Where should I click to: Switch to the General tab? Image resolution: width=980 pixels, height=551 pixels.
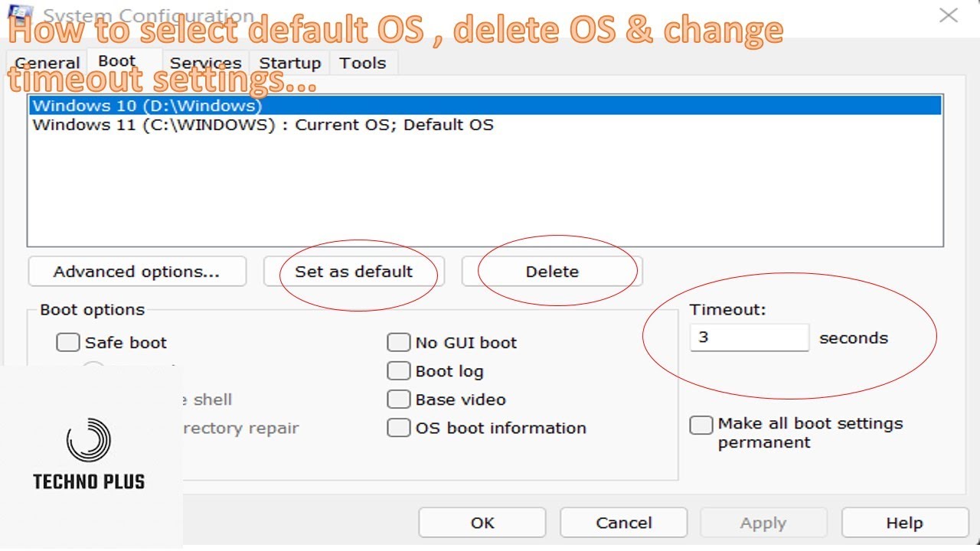click(x=47, y=63)
